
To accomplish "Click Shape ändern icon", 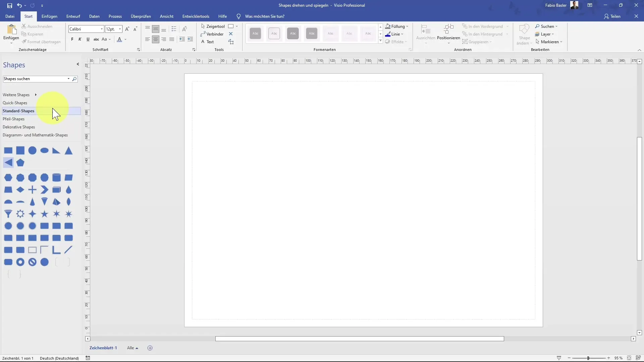I will coord(524,29).
